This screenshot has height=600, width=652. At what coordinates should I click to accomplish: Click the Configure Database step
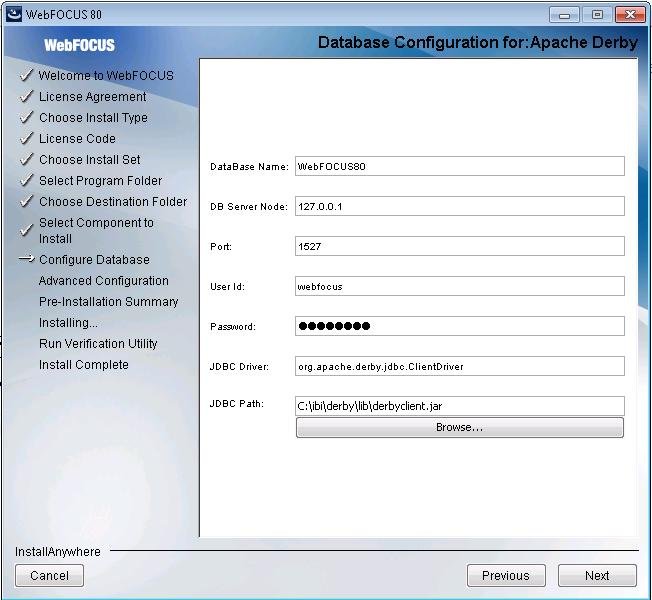(94, 259)
